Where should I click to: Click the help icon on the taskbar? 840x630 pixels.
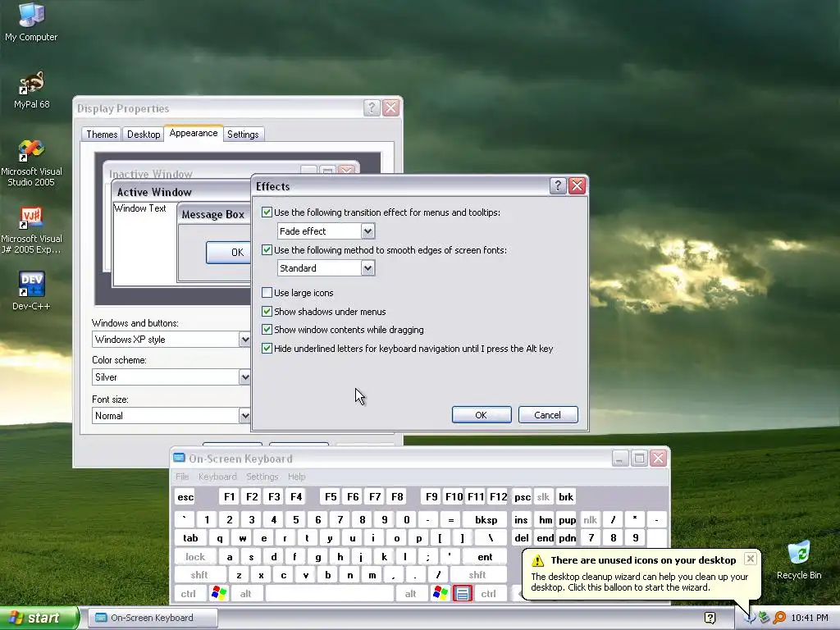click(710, 618)
